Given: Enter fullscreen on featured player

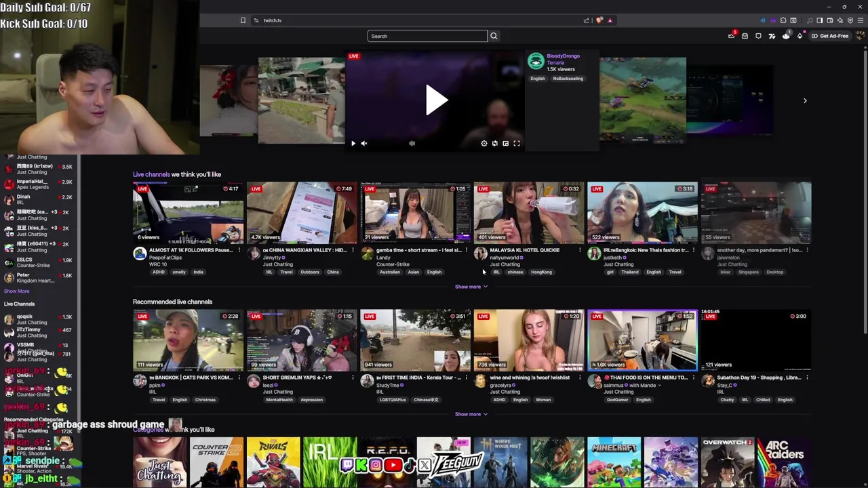Looking at the screenshot, I should pos(517,143).
